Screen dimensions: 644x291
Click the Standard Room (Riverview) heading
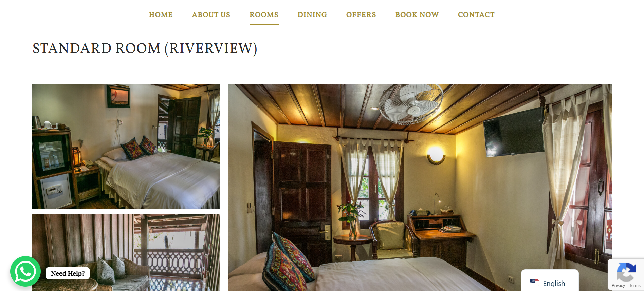[x=145, y=48]
